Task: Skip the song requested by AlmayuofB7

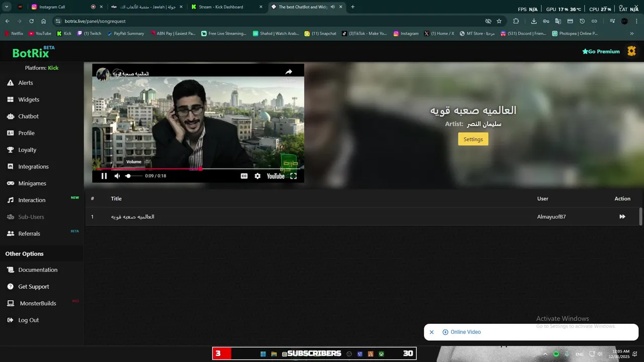Action: tap(622, 217)
